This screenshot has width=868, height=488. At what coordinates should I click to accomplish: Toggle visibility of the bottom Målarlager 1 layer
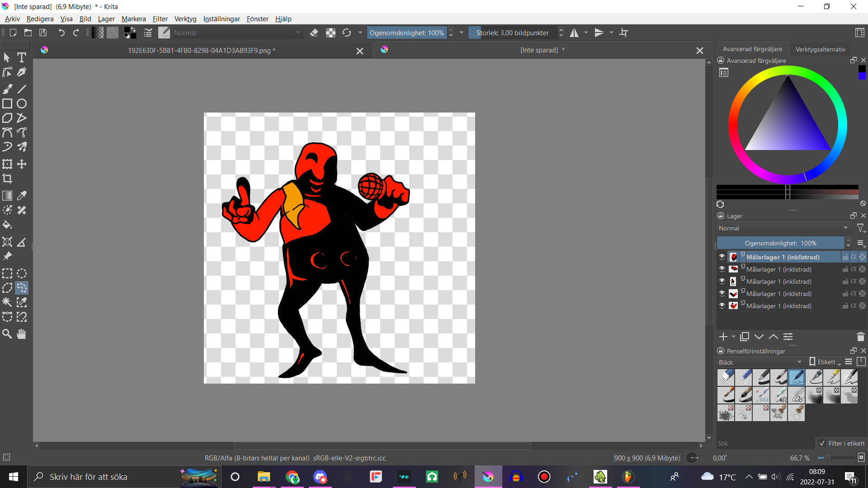(722, 305)
